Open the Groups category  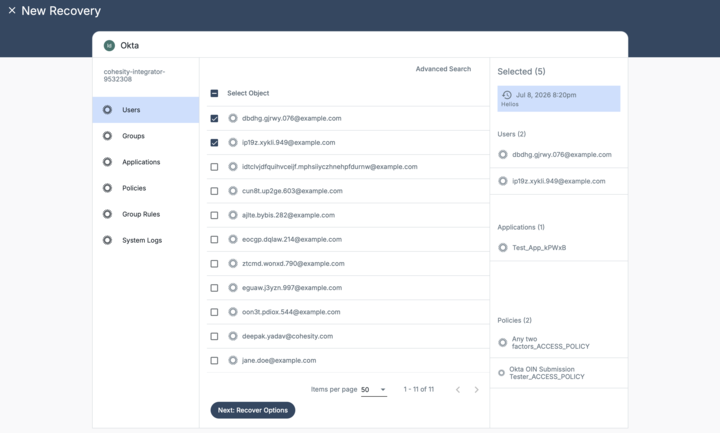[x=146, y=136]
